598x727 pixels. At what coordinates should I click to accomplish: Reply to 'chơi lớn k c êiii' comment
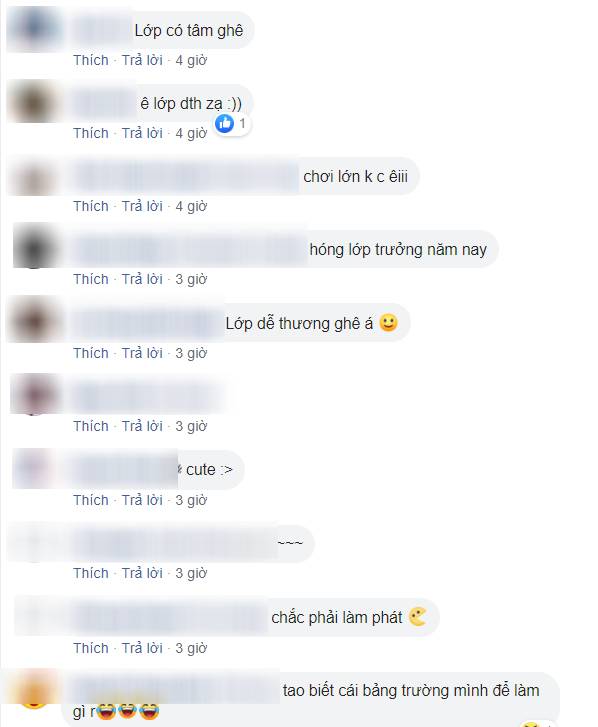[142, 206]
